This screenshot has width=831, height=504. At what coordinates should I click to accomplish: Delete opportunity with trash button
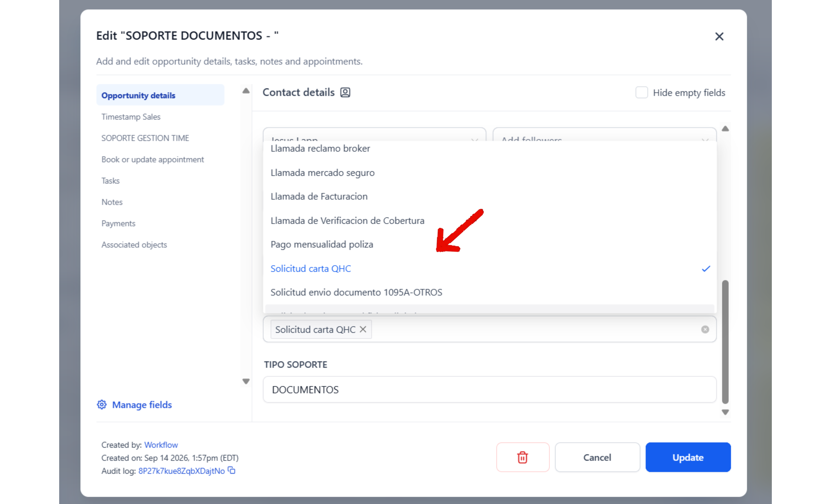[523, 457]
